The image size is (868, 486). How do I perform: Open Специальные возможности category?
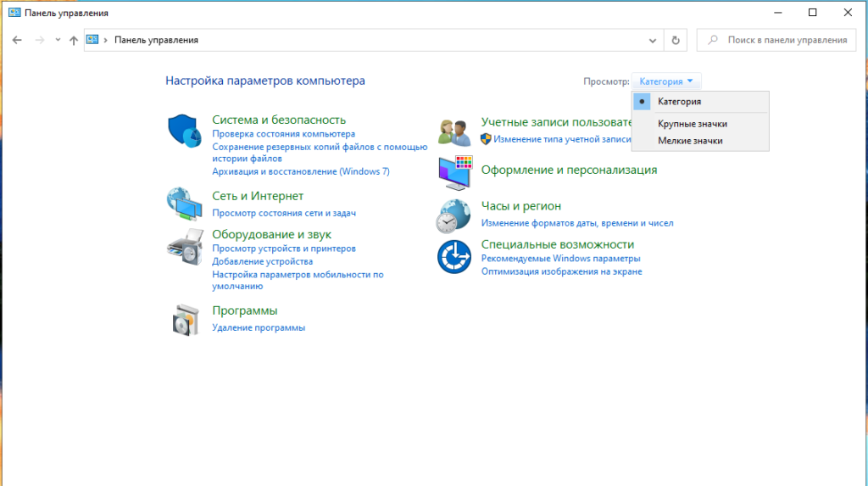[558, 244]
